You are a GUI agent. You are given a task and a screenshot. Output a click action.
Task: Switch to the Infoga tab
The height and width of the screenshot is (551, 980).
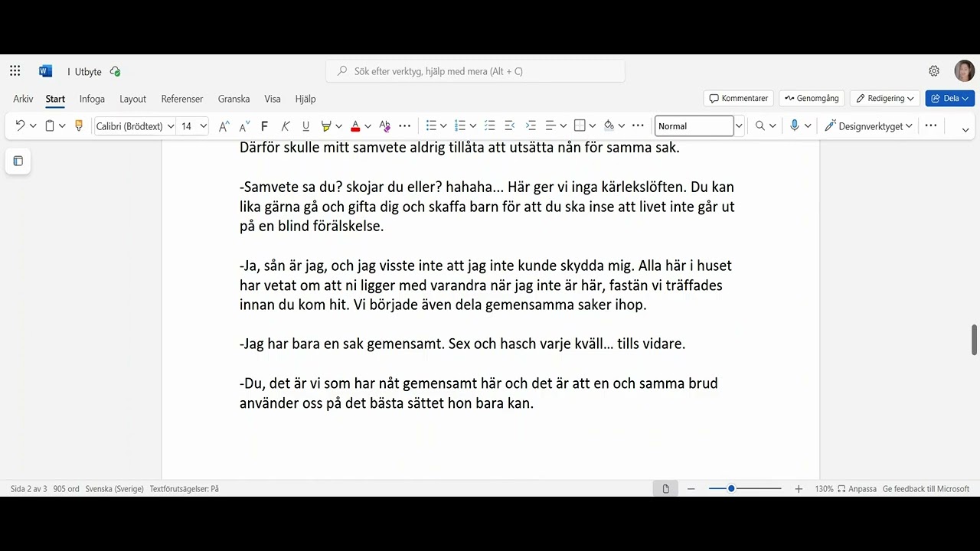click(92, 99)
